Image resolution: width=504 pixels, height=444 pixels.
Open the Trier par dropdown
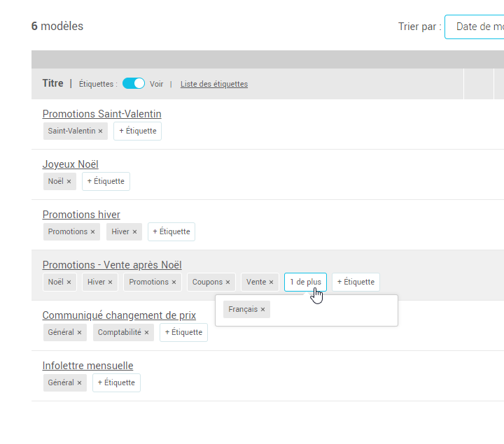pos(476,27)
